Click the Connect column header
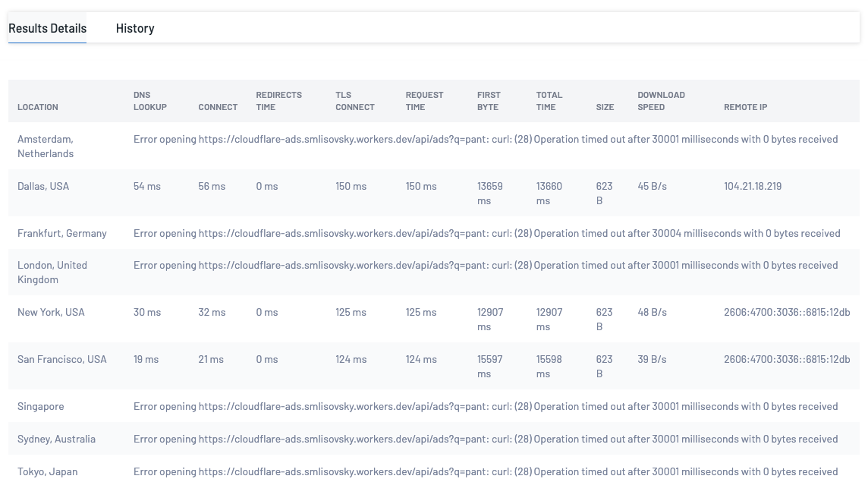This screenshot has height=501, width=868. [x=218, y=107]
